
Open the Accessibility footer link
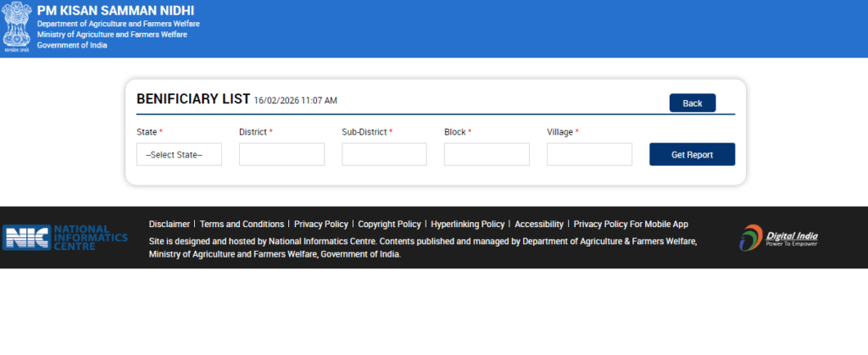[539, 224]
